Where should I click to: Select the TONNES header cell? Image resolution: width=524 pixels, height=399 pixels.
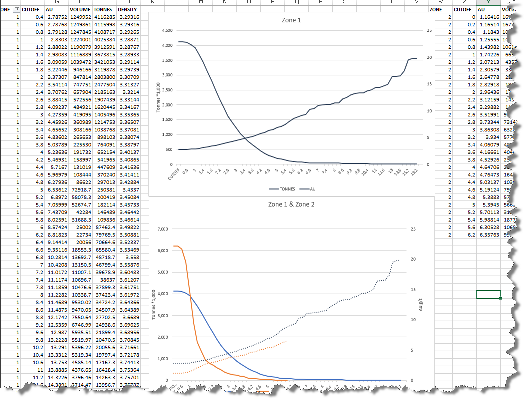coord(104,10)
